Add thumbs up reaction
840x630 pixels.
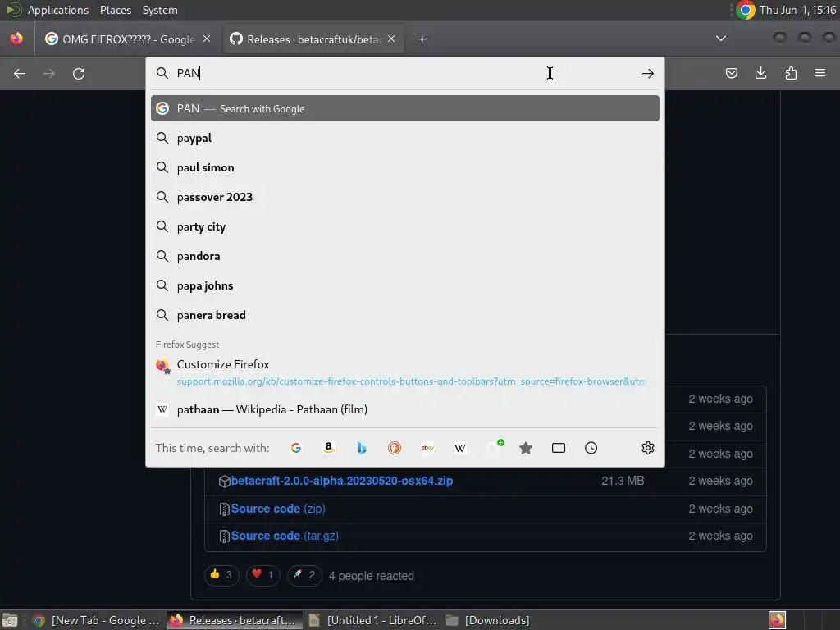221,575
